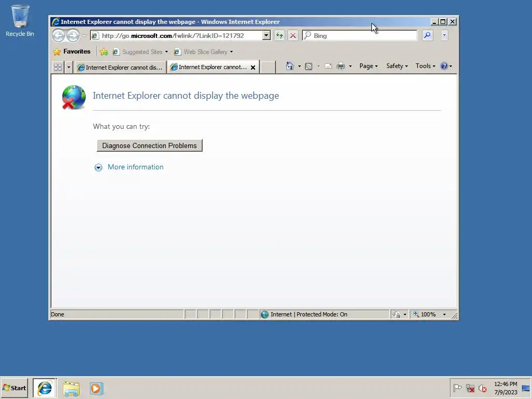This screenshot has width=532, height=399.
Task: Click the network disconnected tray icon
Action: 470,388
